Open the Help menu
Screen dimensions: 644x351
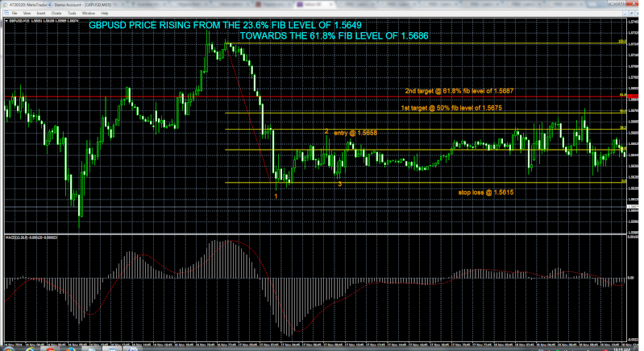pyautogui.click(x=104, y=13)
